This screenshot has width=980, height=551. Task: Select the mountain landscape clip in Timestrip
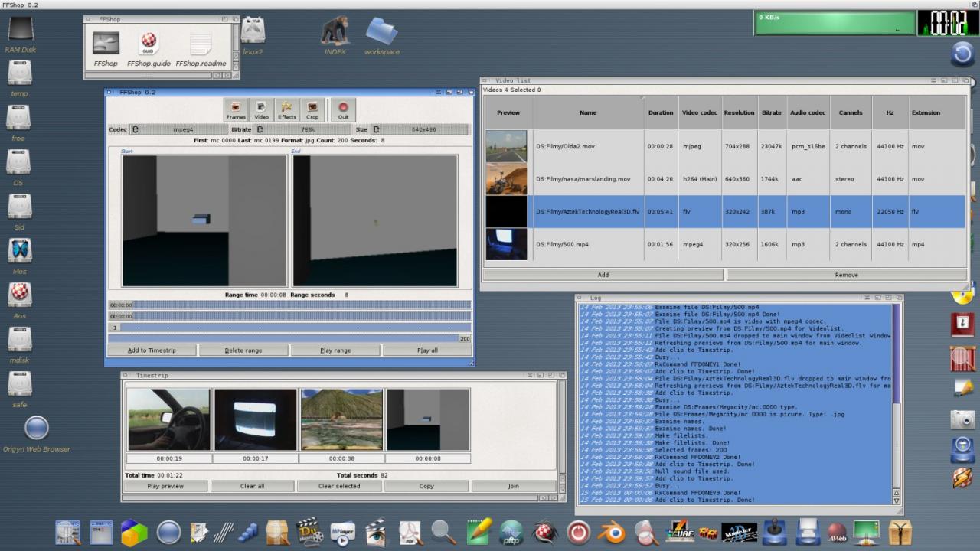click(341, 419)
